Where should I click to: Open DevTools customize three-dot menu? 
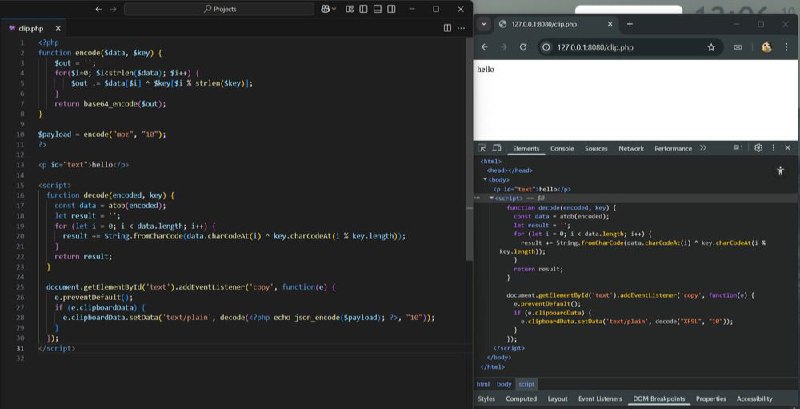pyautogui.click(x=773, y=148)
